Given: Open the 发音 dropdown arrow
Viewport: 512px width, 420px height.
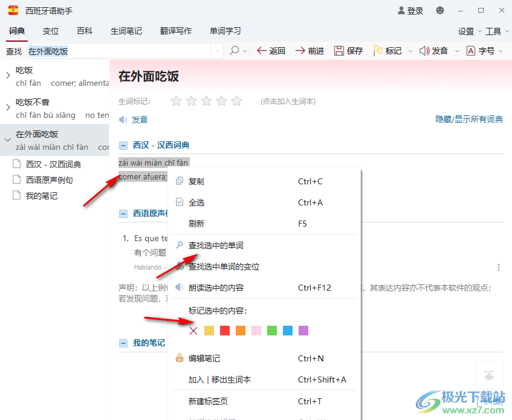Looking at the screenshot, I should click(457, 51).
